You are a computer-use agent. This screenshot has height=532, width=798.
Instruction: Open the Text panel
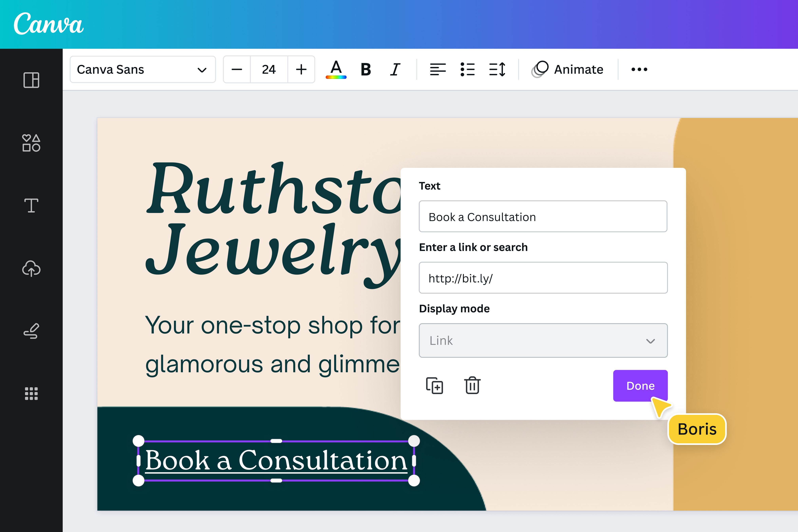(x=31, y=206)
